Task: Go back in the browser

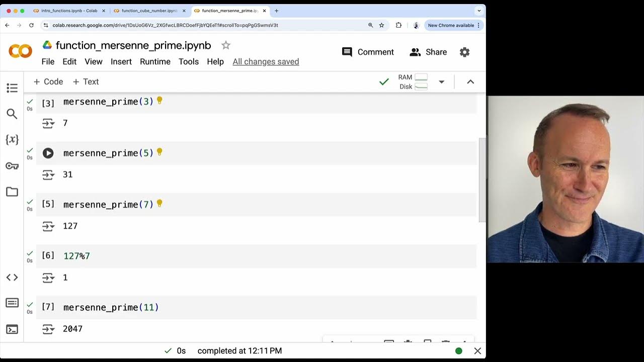Action: click(x=7, y=25)
